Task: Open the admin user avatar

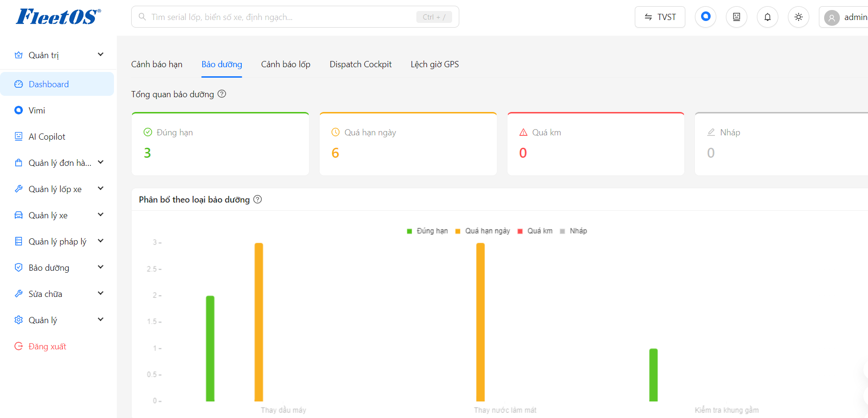Action: [832, 18]
